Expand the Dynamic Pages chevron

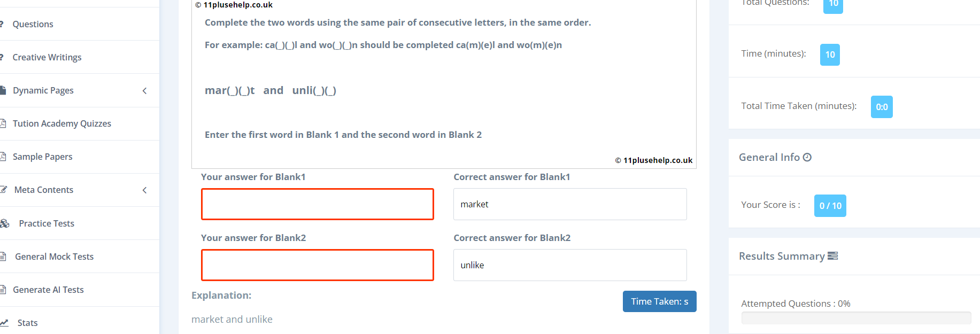tap(144, 91)
